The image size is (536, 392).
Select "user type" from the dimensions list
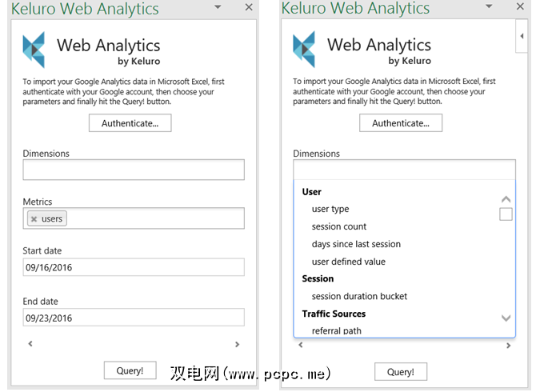point(330,209)
